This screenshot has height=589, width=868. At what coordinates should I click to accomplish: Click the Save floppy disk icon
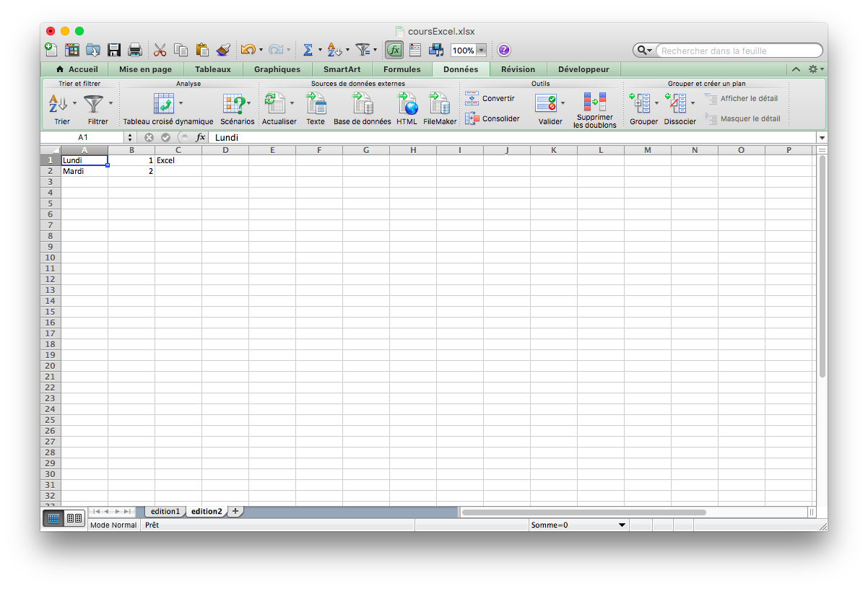pos(114,50)
